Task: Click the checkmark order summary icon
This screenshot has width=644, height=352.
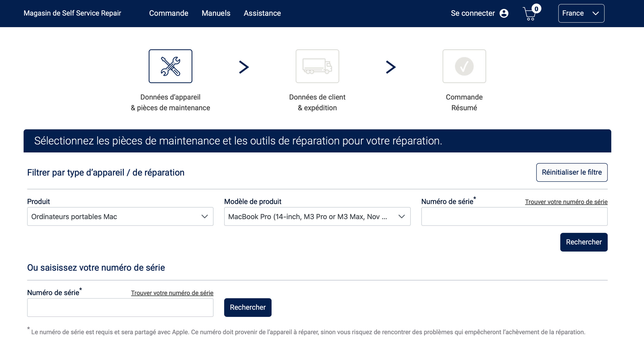Action: click(x=464, y=66)
